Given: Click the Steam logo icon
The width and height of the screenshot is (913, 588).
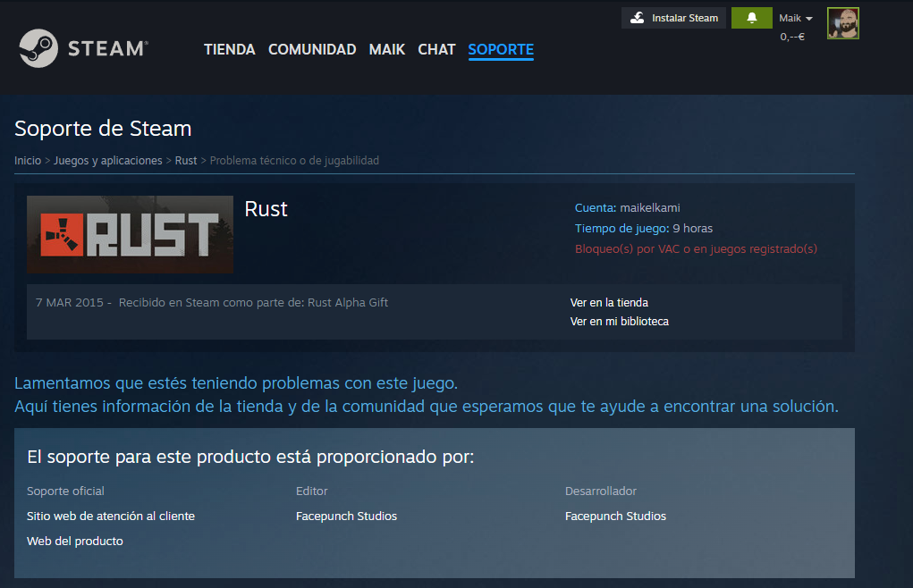Looking at the screenshot, I should point(38,48).
